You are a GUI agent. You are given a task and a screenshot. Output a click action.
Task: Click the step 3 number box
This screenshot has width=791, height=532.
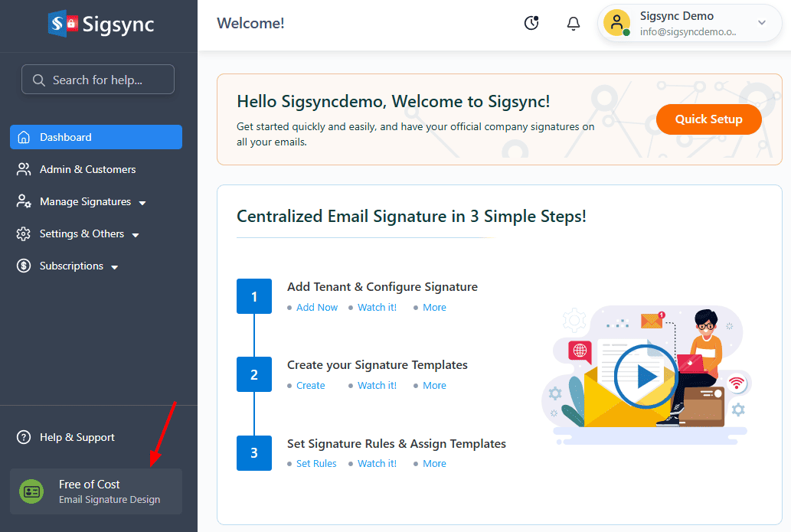pos(254,453)
